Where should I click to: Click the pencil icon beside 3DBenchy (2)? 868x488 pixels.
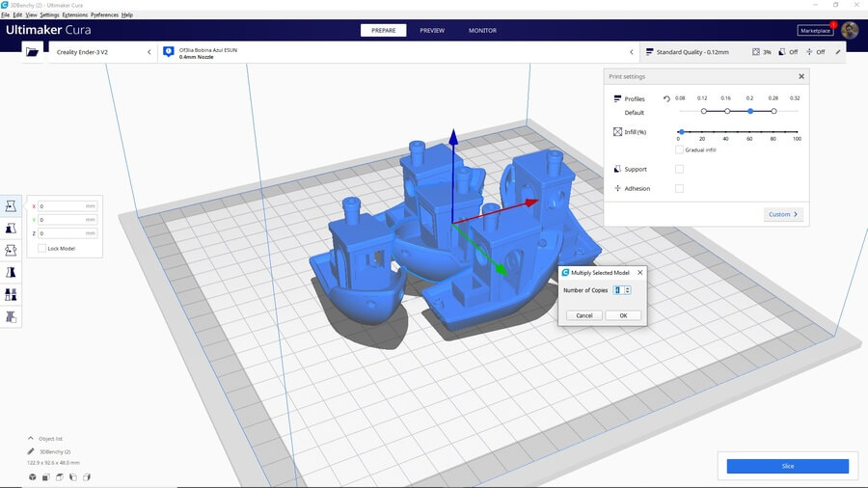click(31, 451)
